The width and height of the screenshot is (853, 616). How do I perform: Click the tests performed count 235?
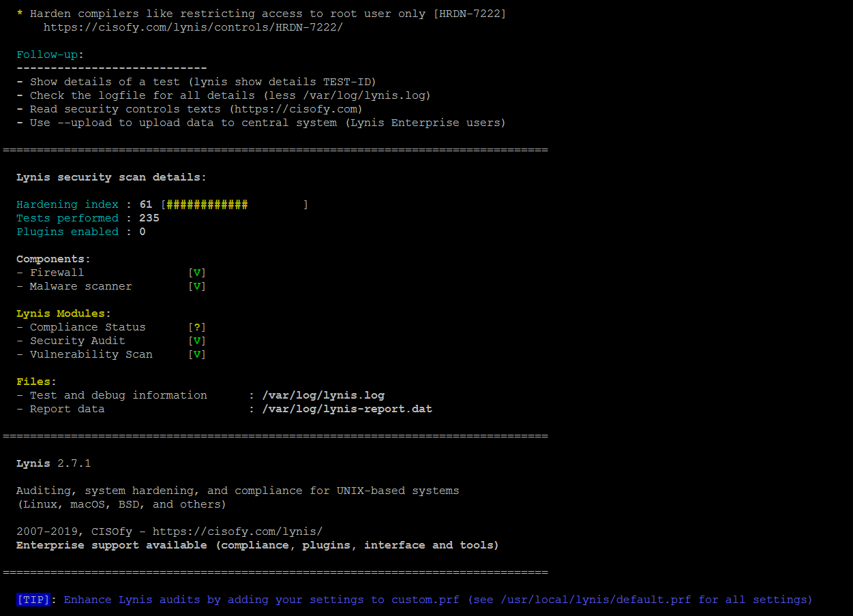coord(149,218)
